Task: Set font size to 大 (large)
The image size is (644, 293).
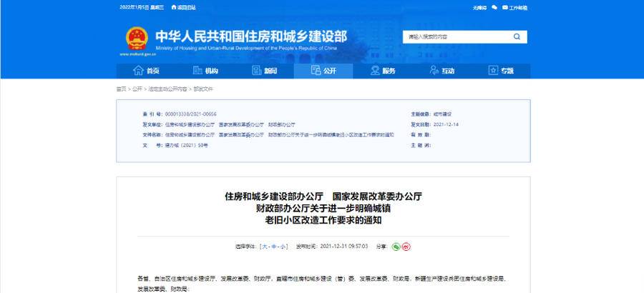Action: tap(265, 246)
